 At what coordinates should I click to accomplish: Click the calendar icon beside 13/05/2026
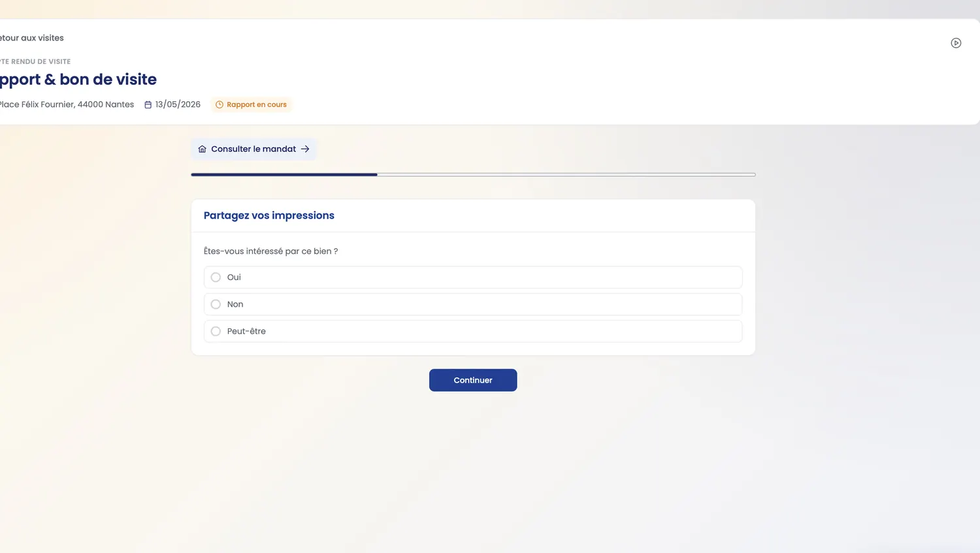(148, 104)
